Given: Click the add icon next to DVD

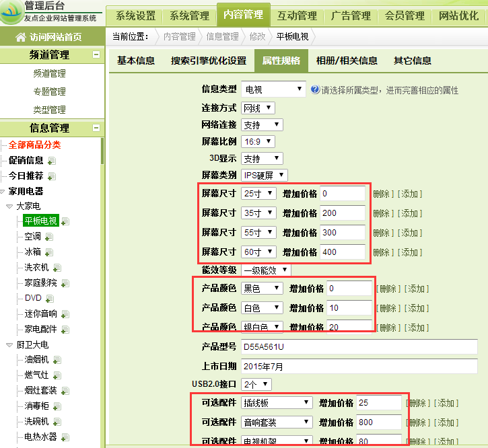Looking at the screenshot, I should (x=49, y=299).
